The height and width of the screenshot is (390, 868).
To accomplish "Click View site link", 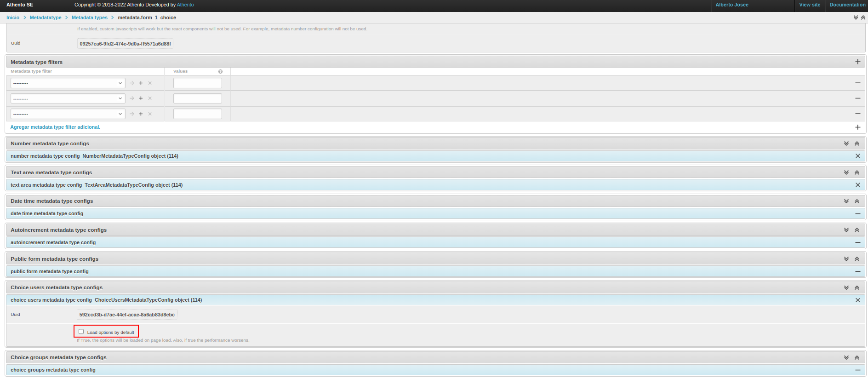I will (x=809, y=5).
